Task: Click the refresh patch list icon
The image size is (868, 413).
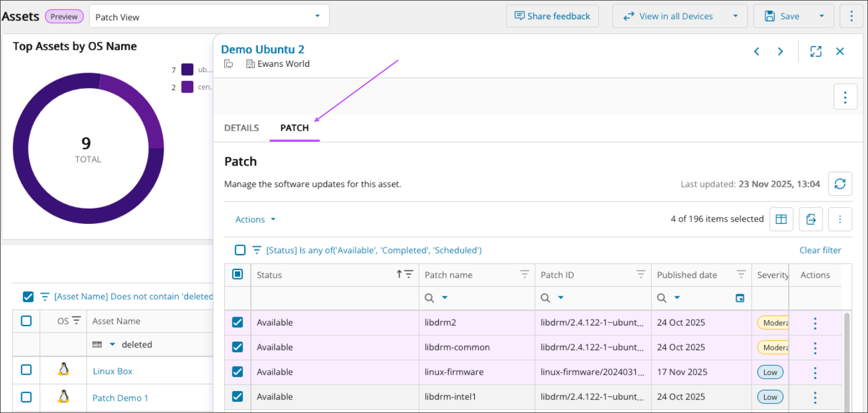Action: (x=840, y=184)
